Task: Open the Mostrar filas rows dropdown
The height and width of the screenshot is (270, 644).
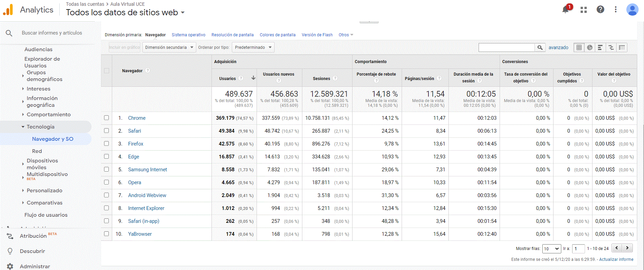Action: click(552, 249)
